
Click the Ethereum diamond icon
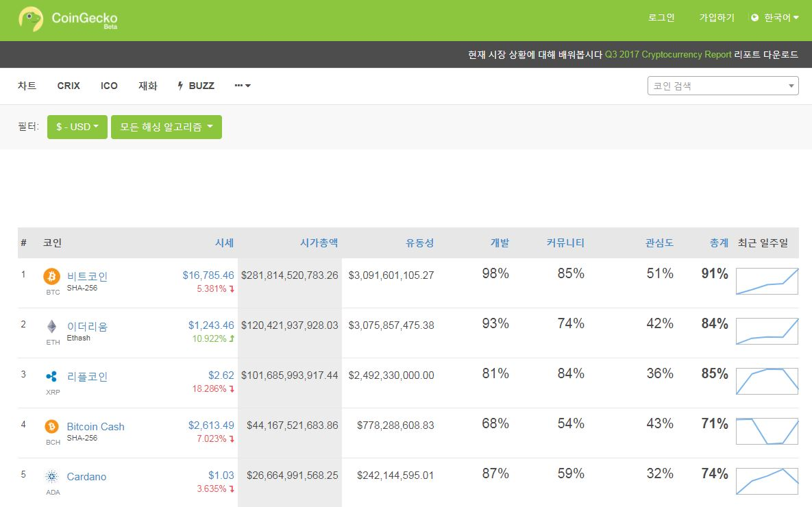point(52,326)
